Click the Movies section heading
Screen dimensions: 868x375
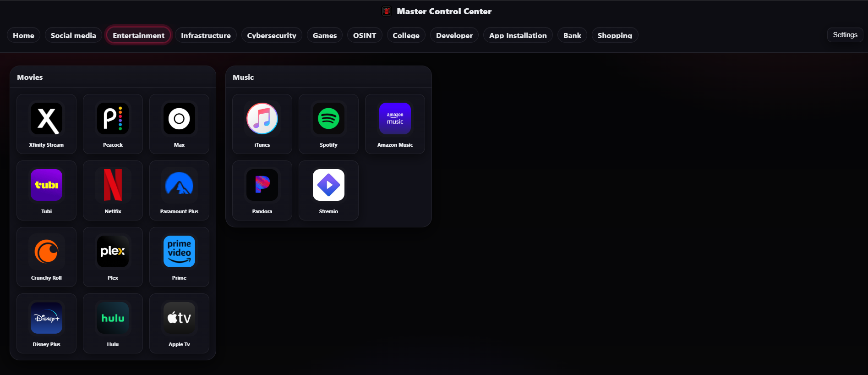tap(30, 77)
